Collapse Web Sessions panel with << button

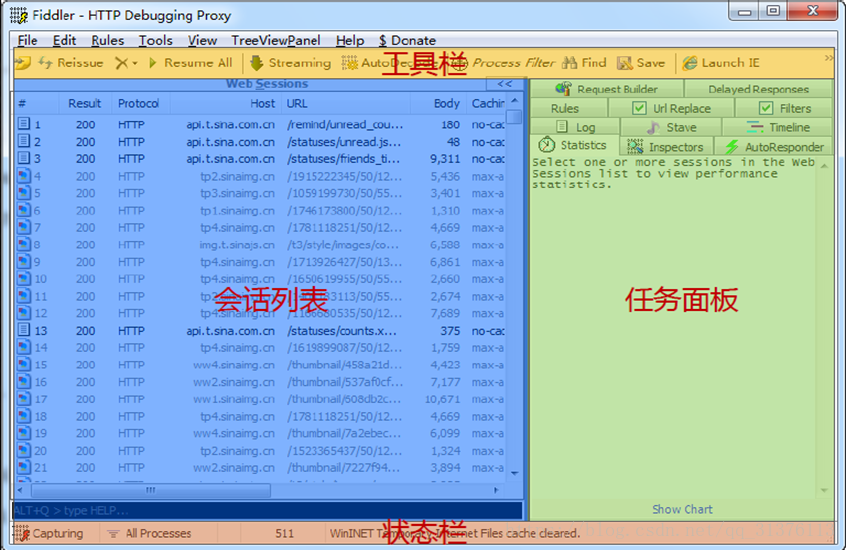505,84
